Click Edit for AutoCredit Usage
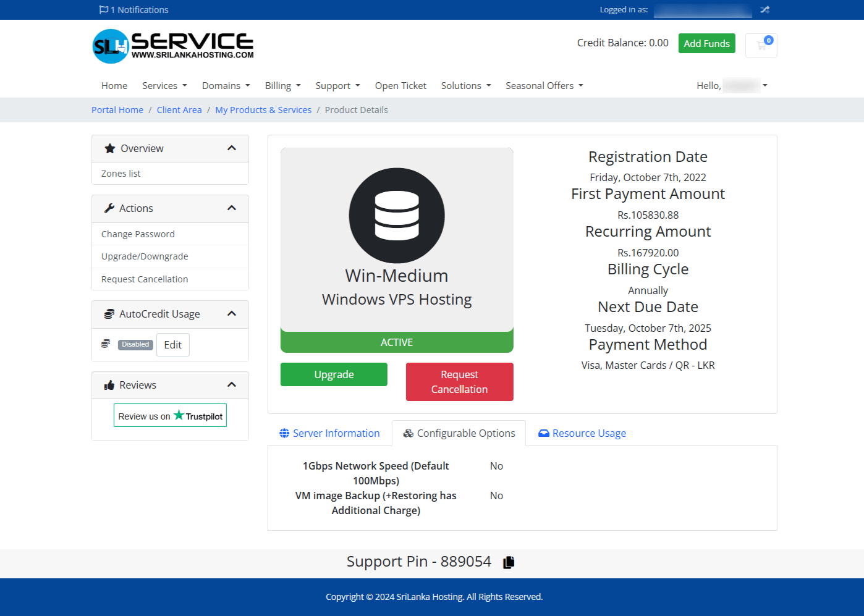The height and width of the screenshot is (616, 864). 173,345
